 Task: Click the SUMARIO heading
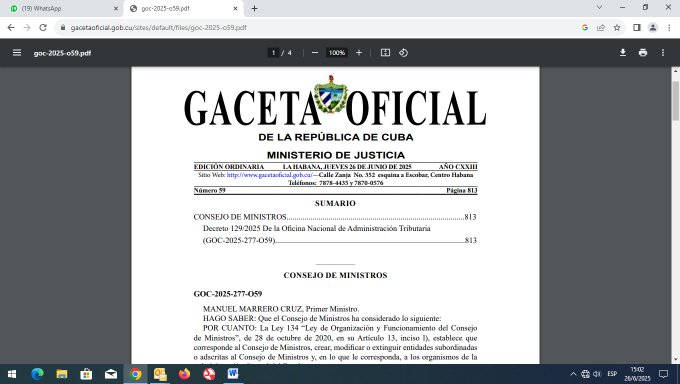(335, 203)
